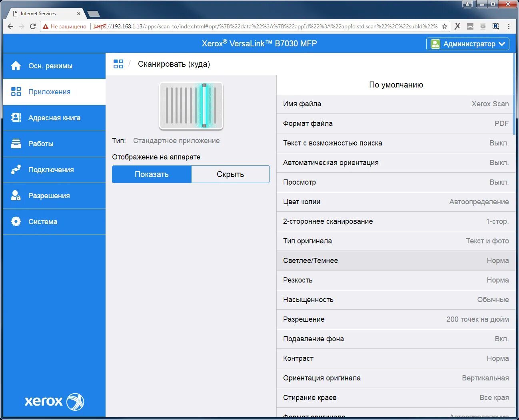Open Разрешение 200 точек на дюйм row
Viewport: 519px width, 420px height.
click(x=396, y=319)
